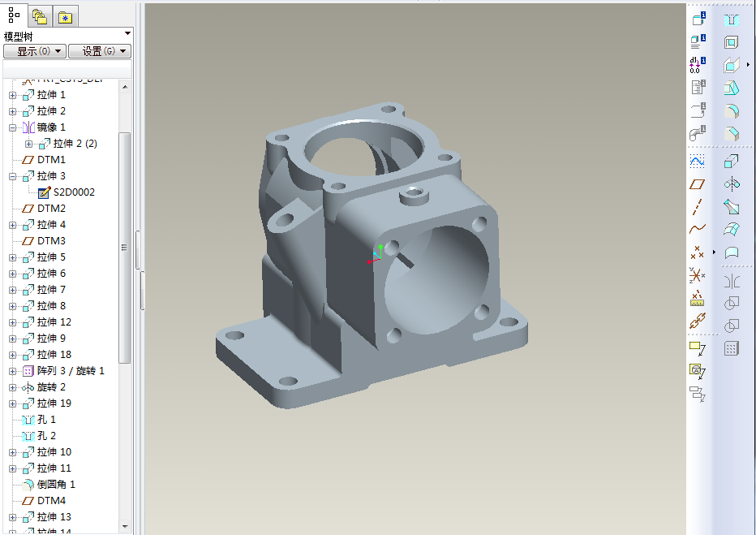Click the model info list icon

[x=698, y=42]
